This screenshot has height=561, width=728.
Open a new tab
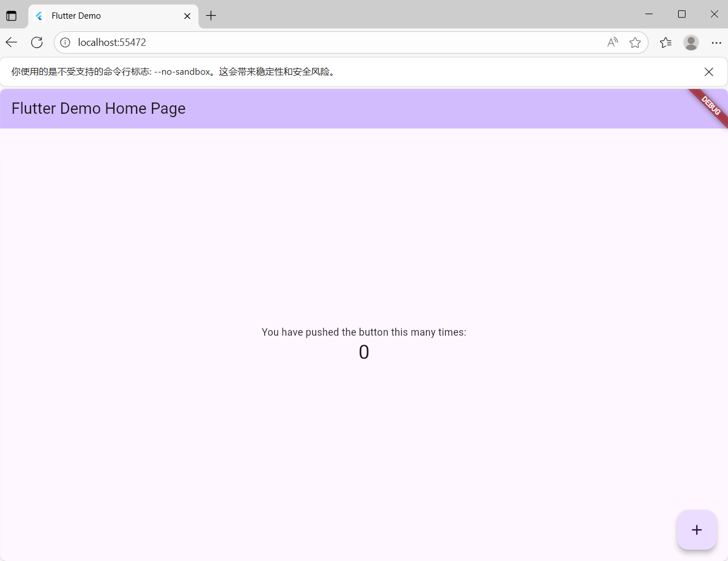click(x=211, y=16)
